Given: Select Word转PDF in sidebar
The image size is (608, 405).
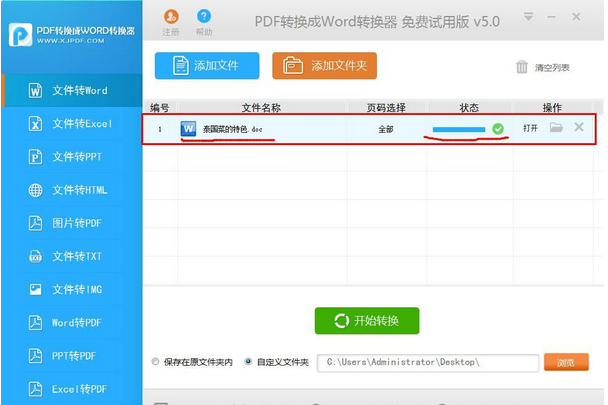Looking at the screenshot, I should coord(72,323).
